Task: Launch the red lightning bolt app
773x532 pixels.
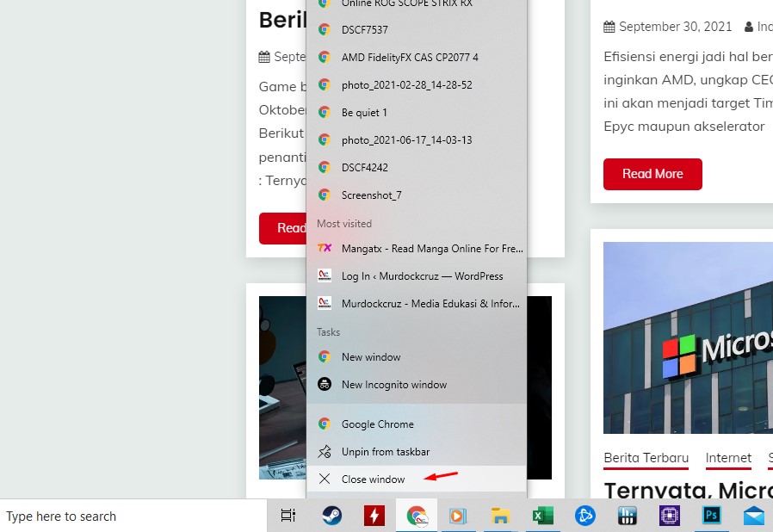Action: (374, 516)
